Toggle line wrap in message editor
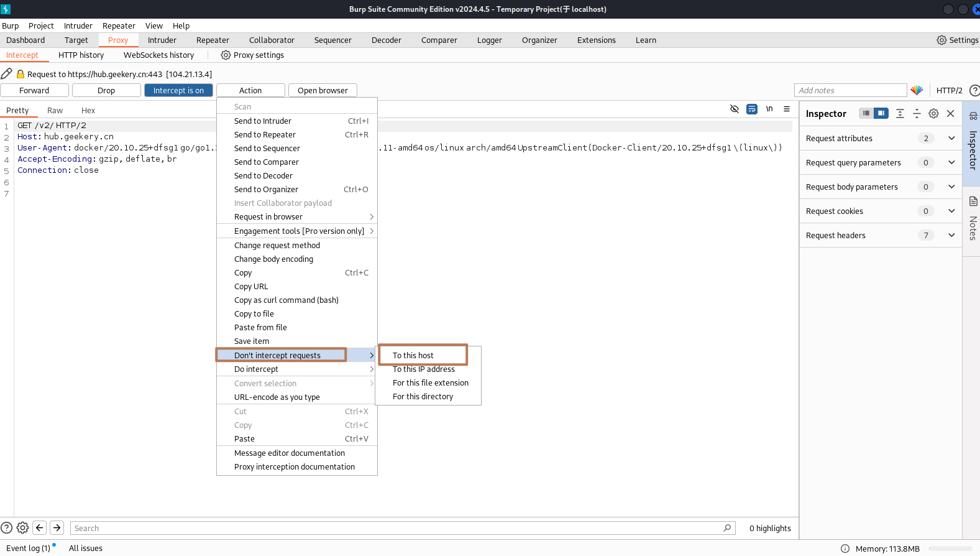This screenshot has width=980, height=556. [752, 109]
